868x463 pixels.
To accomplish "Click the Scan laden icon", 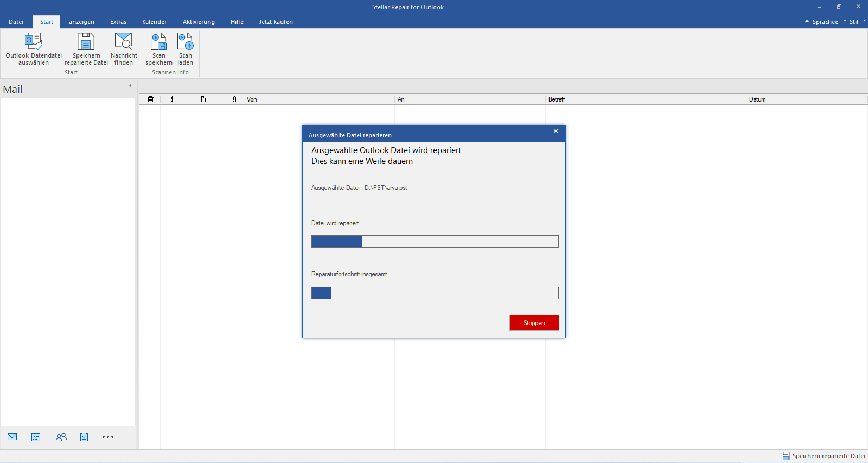I will [x=186, y=42].
